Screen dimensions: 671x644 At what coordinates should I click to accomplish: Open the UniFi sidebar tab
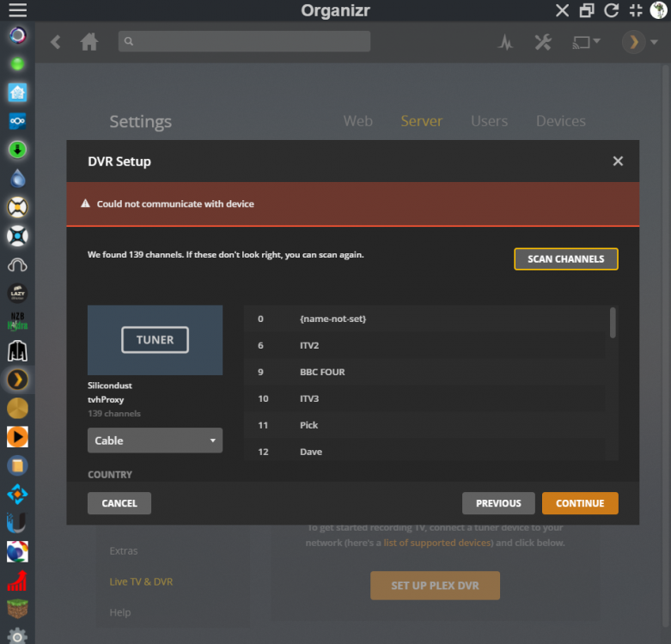coord(16,523)
